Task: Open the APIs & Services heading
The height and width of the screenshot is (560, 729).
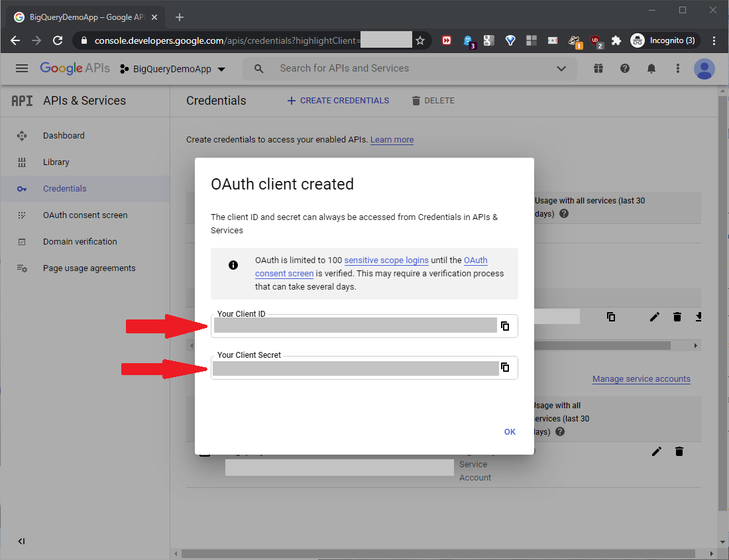Action: pyautogui.click(x=85, y=101)
